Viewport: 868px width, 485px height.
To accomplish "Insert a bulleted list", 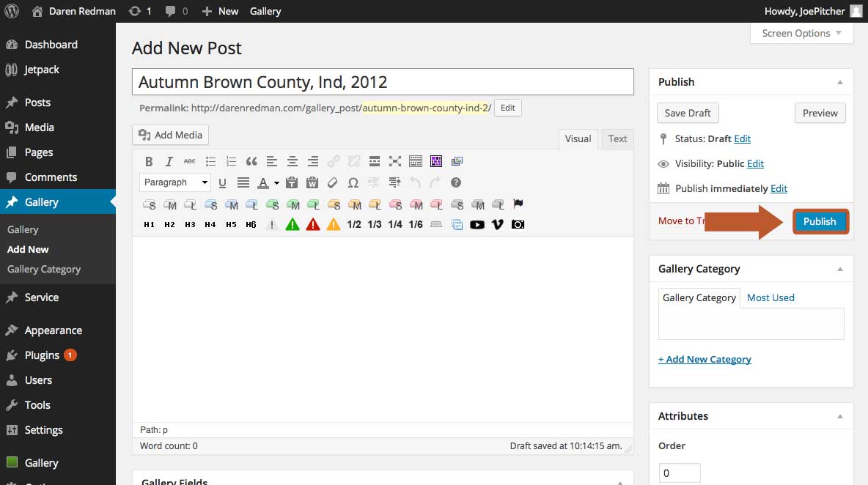I will (210, 161).
